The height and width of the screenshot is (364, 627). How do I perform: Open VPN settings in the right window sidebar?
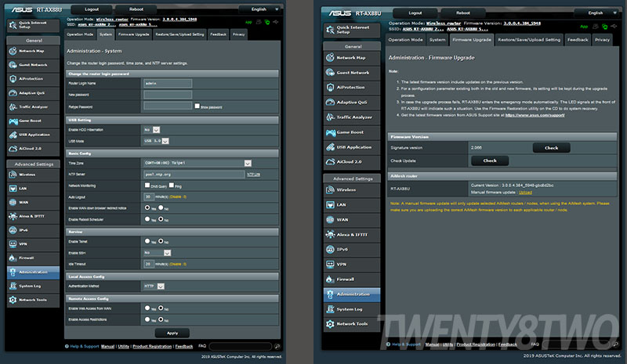point(352,264)
